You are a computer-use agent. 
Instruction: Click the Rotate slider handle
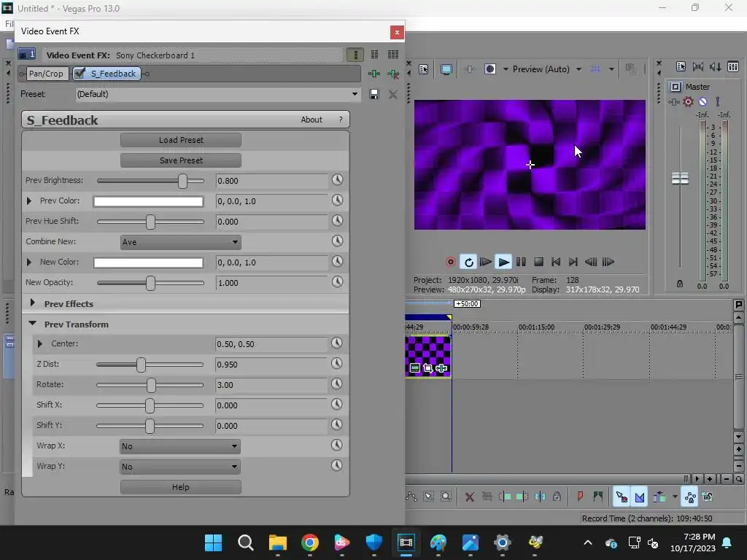(151, 385)
